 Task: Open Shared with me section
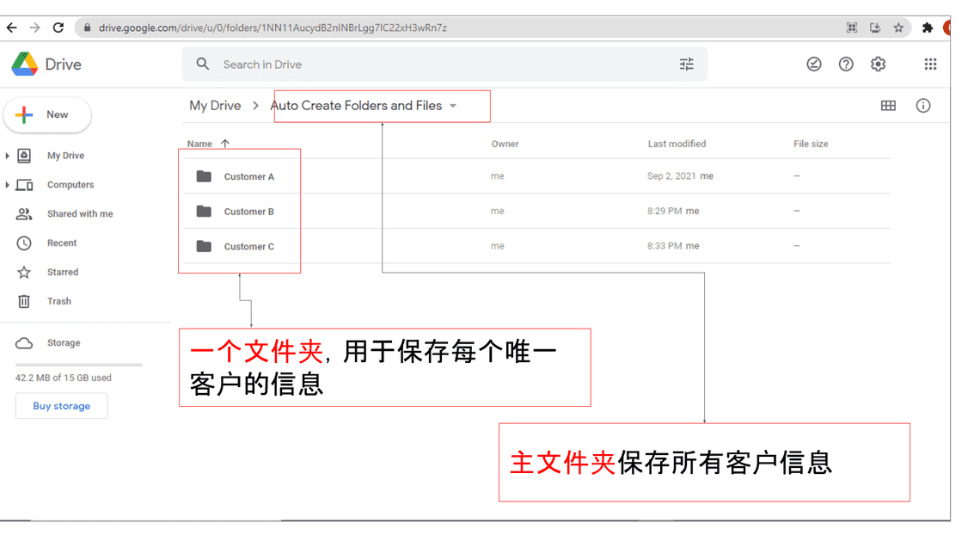pyautogui.click(x=79, y=214)
